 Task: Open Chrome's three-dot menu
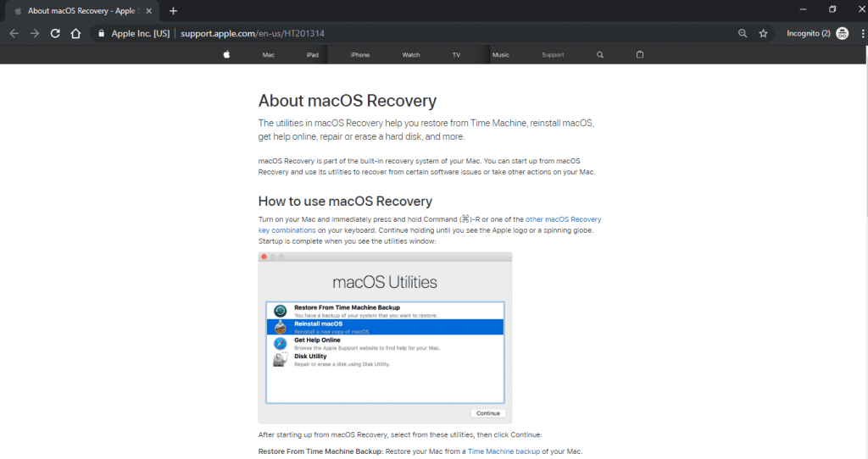click(862, 34)
